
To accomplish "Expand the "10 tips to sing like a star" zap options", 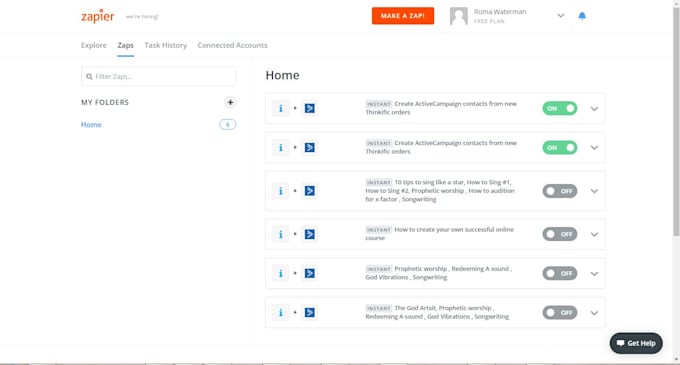I will (x=594, y=191).
